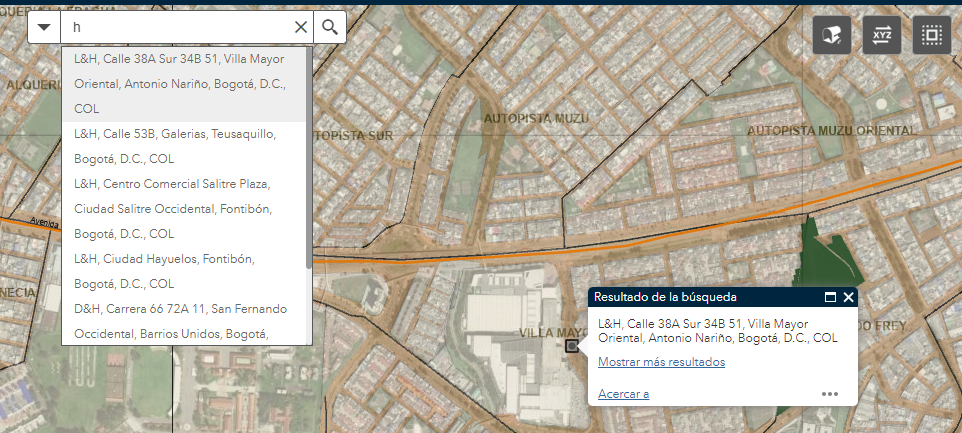This screenshot has height=433, width=962.
Task: Activate the rectangle selection tool
Action: click(931, 35)
